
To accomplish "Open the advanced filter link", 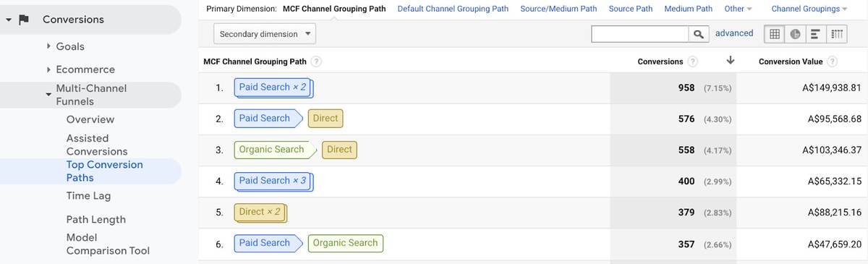I will pos(734,33).
